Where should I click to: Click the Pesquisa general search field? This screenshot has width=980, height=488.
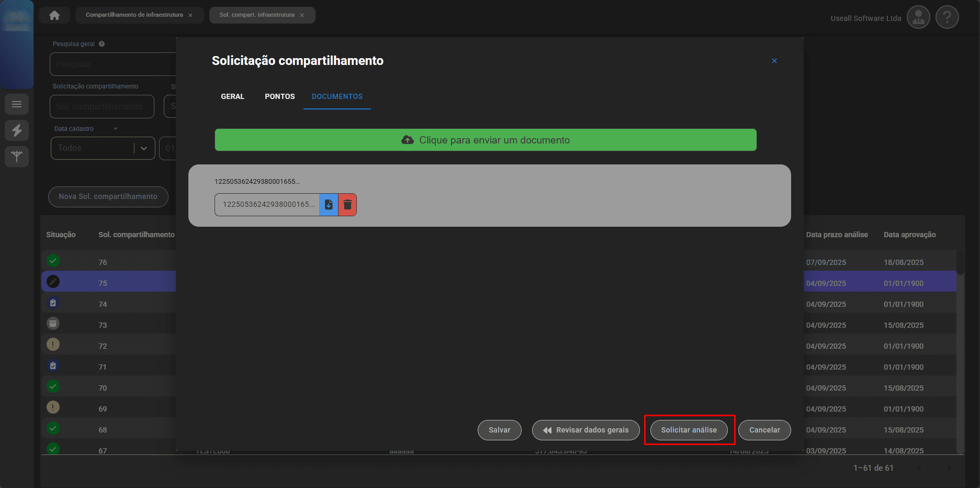(x=112, y=64)
